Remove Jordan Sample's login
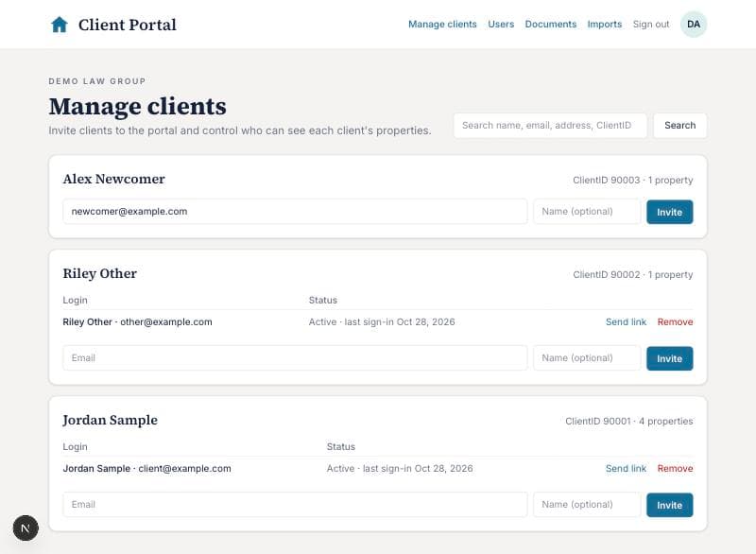This screenshot has width=756, height=554. [x=675, y=468]
